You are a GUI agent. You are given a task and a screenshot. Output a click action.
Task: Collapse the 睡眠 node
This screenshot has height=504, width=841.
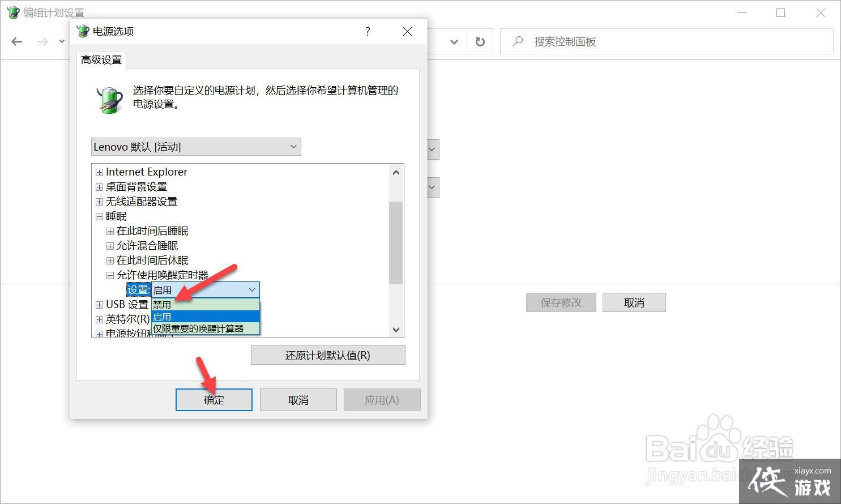(99, 216)
